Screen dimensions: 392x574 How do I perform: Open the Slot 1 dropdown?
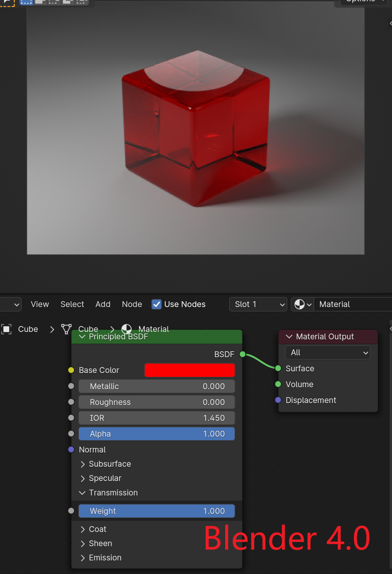pyautogui.click(x=258, y=304)
